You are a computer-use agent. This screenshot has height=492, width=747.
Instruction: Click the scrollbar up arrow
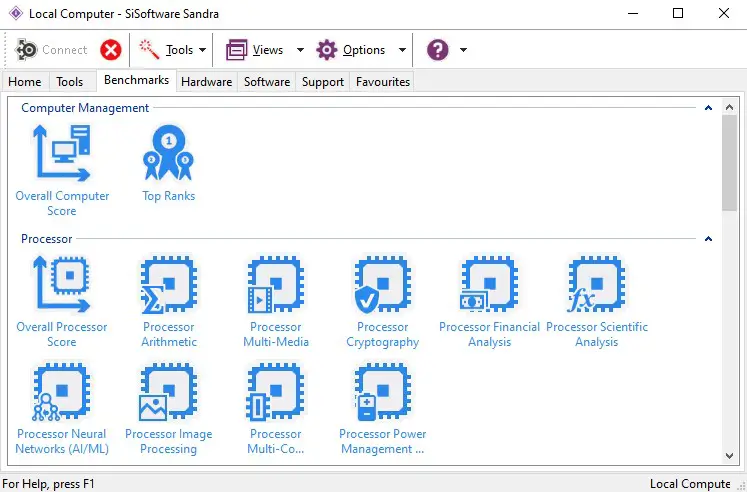(729, 107)
